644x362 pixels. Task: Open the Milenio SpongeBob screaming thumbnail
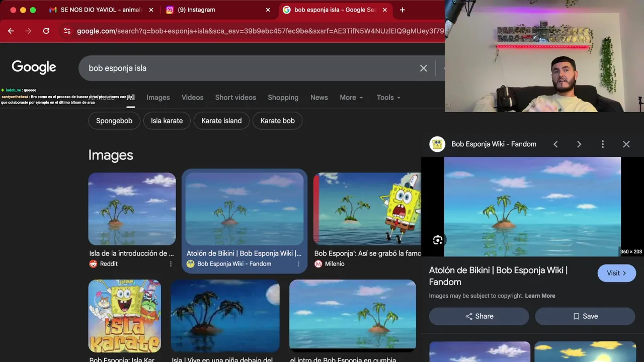pyautogui.click(x=367, y=209)
